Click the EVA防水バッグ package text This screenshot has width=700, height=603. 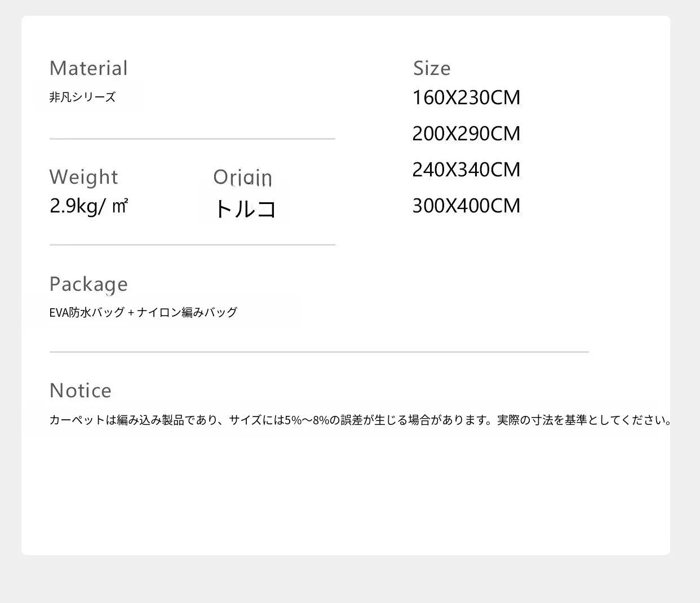tap(87, 312)
